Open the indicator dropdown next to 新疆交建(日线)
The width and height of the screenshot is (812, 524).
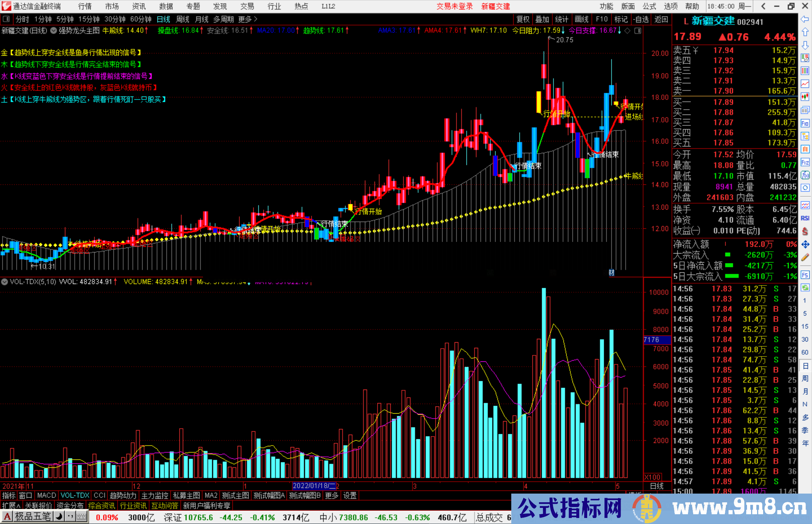coord(54,31)
